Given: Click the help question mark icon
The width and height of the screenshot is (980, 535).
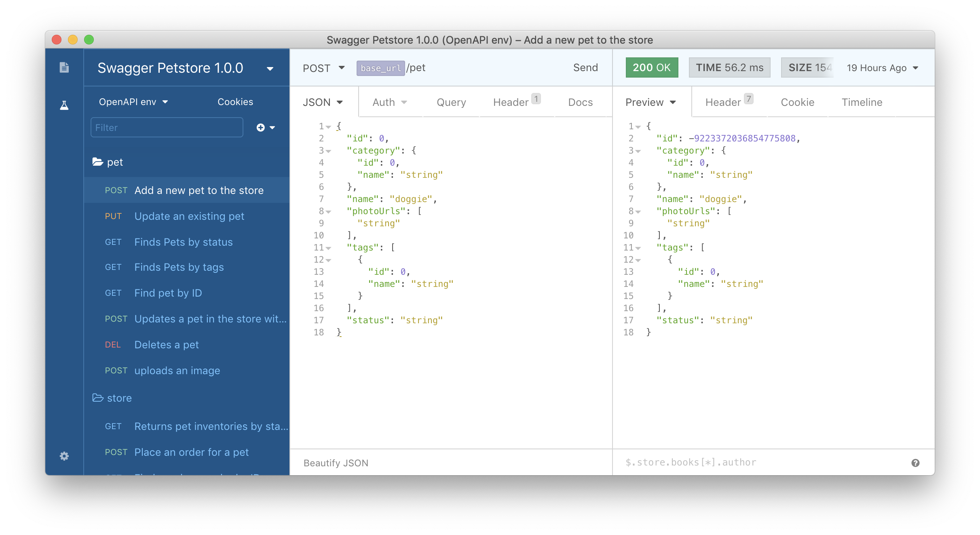Looking at the screenshot, I should tap(915, 463).
